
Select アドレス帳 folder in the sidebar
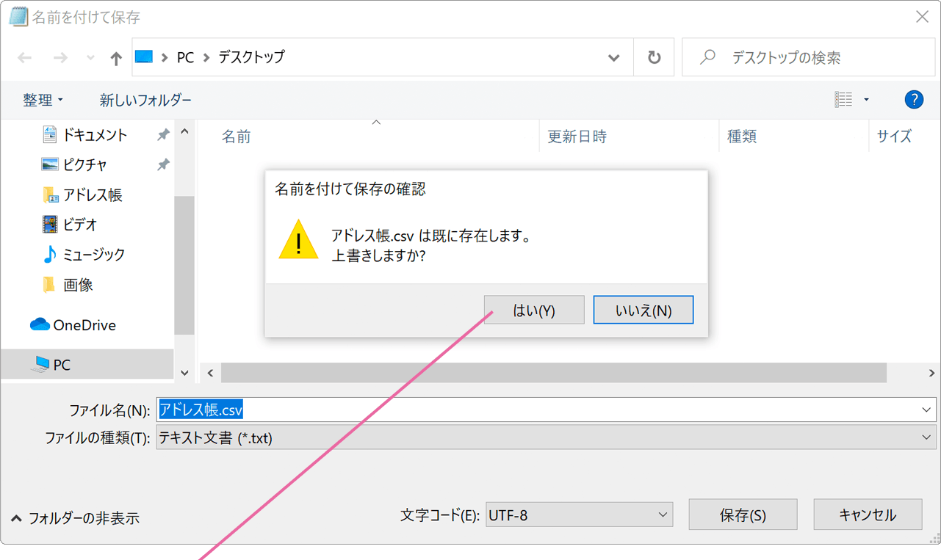click(x=92, y=195)
